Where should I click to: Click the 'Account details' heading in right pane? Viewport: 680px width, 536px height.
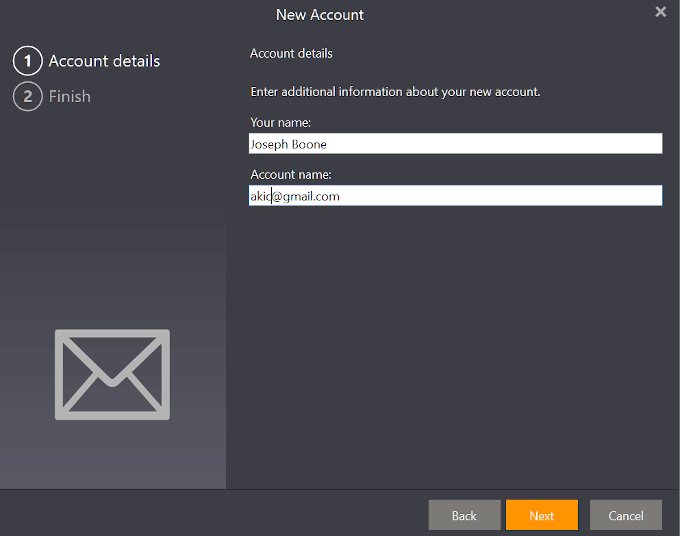[x=291, y=53]
